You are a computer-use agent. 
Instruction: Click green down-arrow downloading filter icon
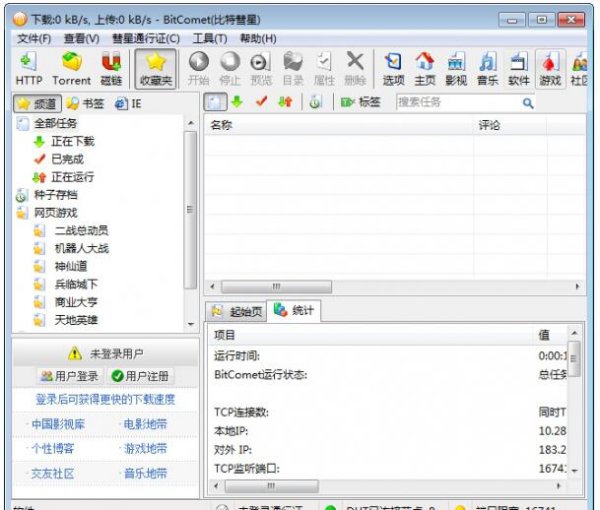tap(238, 102)
